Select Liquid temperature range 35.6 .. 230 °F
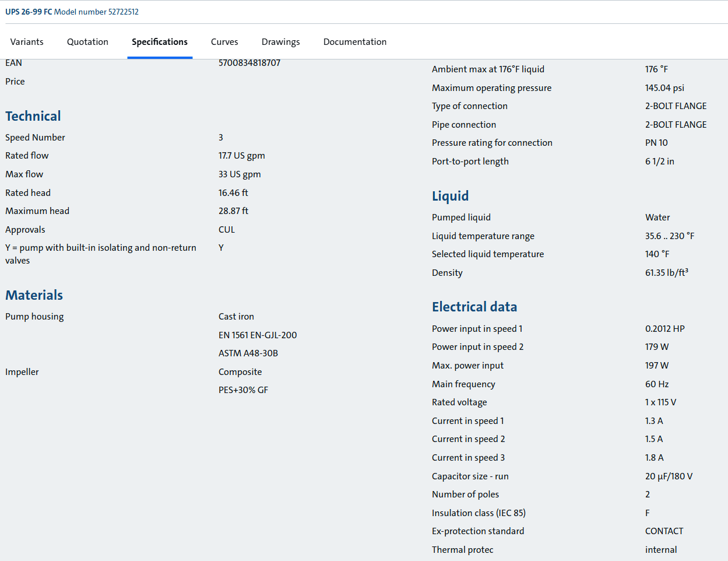This screenshot has width=728, height=561. tap(670, 236)
